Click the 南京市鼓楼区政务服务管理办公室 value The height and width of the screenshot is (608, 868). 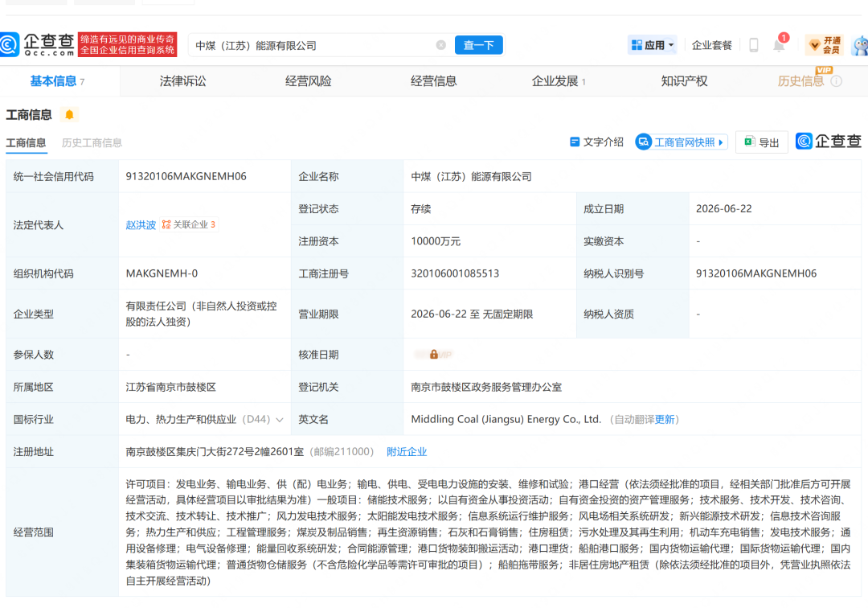[486, 387]
